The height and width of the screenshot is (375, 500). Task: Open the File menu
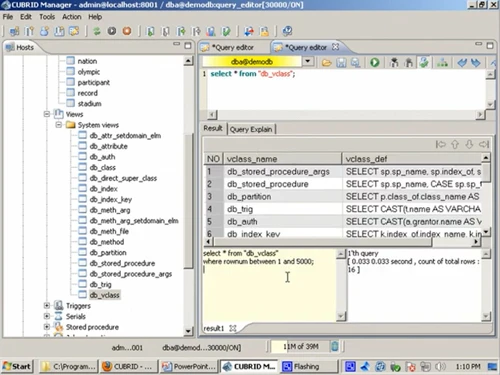point(8,17)
